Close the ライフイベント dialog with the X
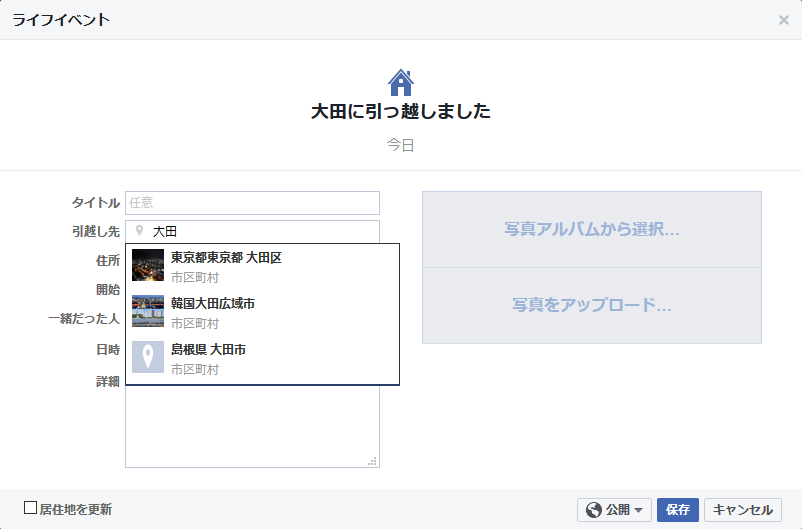The width and height of the screenshot is (802, 529). click(783, 20)
